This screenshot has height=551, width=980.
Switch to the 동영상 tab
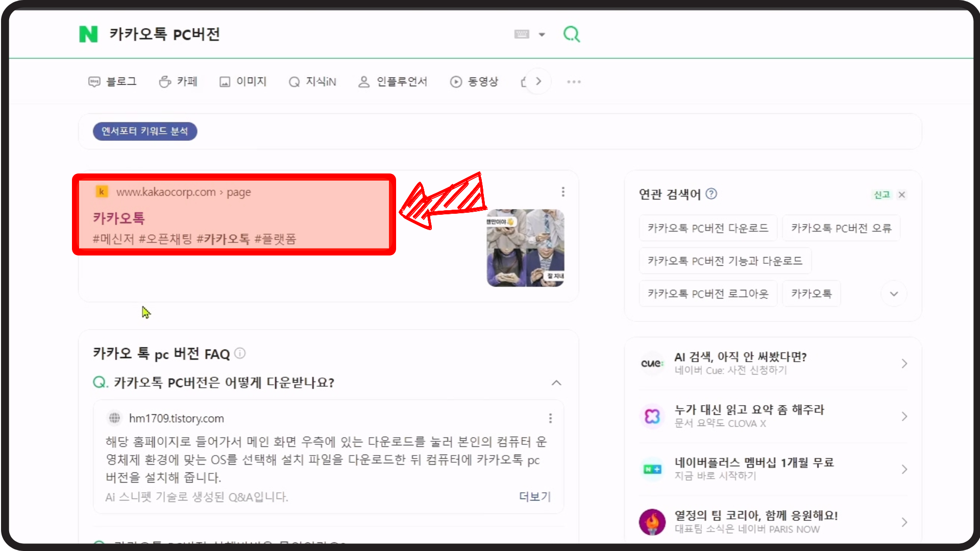474,82
